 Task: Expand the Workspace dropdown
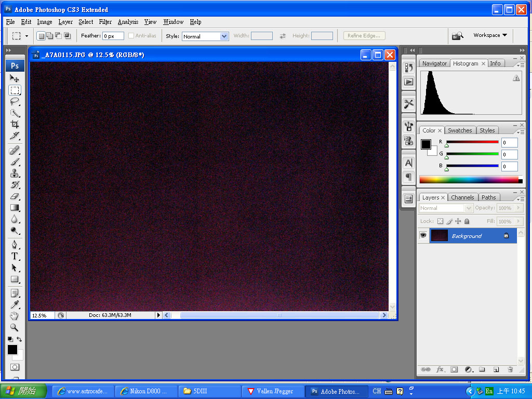click(490, 35)
